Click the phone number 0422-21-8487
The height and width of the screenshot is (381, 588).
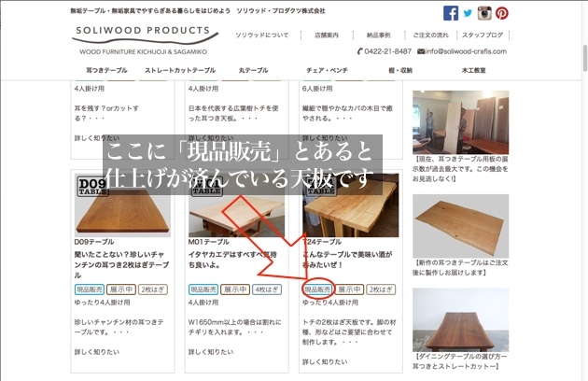pyautogui.click(x=387, y=51)
